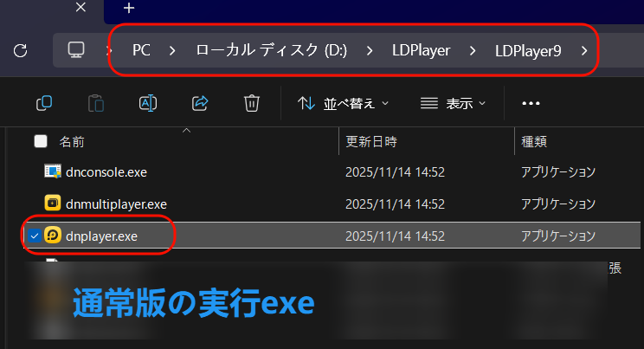Add a new Explorer tab
644x349 pixels.
(x=129, y=8)
